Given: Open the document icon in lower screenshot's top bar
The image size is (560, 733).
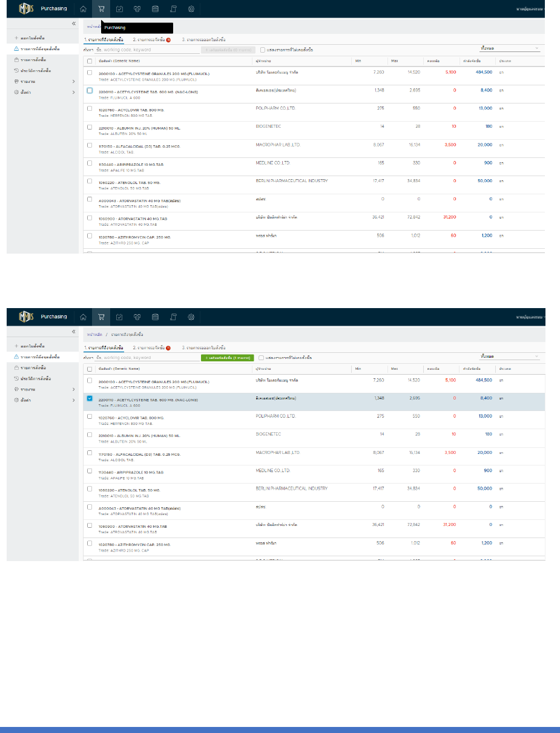Looking at the screenshot, I should pos(173,317).
